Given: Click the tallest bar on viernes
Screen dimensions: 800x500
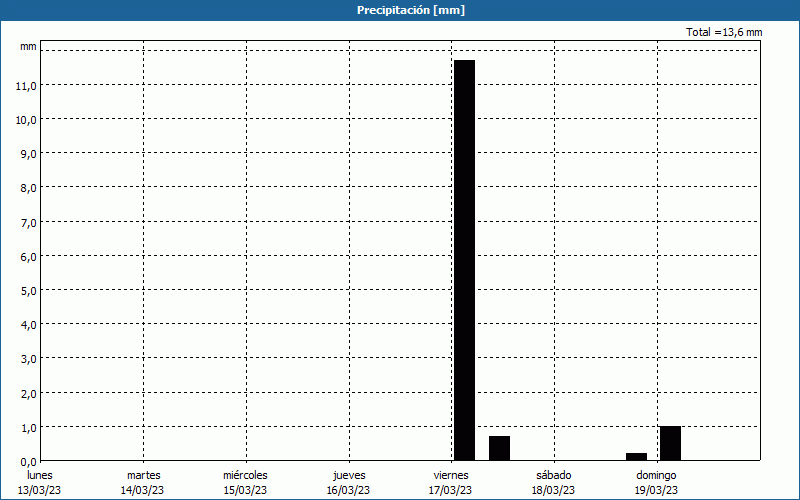Looking at the screenshot, I should pyautogui.click(x=464, y=260).
